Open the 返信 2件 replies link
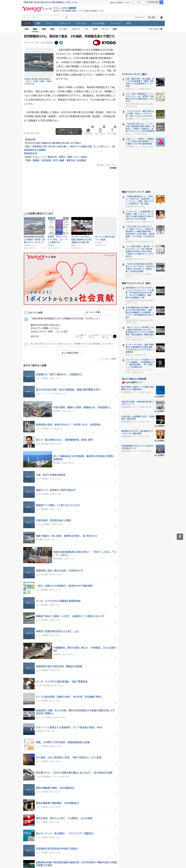Image resolution: width=186 pixels, height=868 pixels. click(x=35, y=337)
